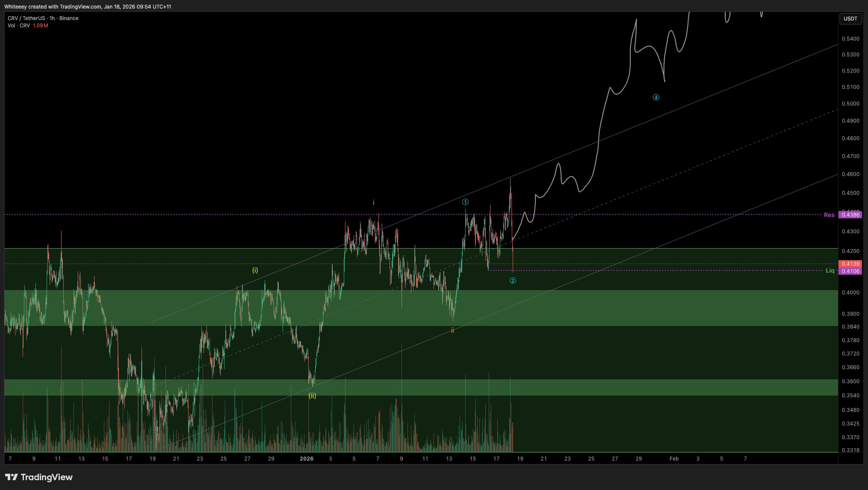The image size is (868, 490).
Task: Select the yellow (i) wave label
Action: [255, 270]
